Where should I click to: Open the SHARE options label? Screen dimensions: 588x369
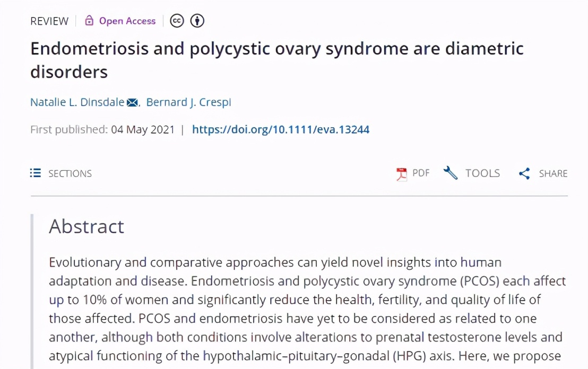click(553, 173)
